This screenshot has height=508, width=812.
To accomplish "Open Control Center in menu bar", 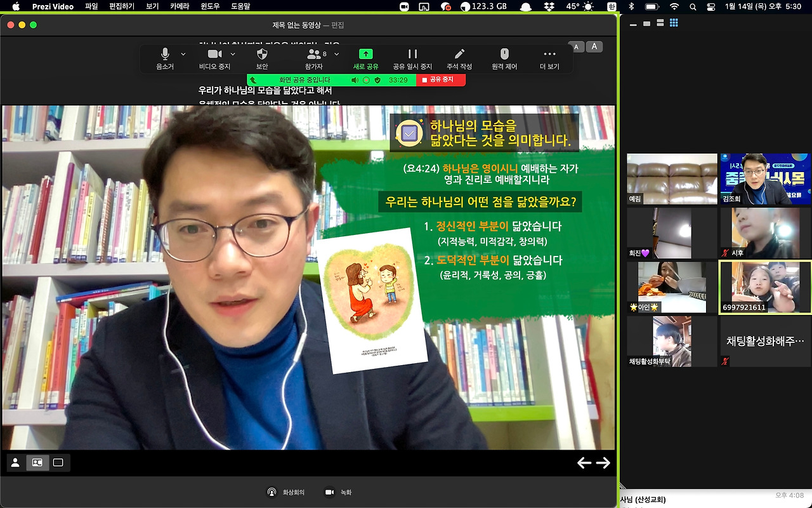I will (x=710, y=6).
